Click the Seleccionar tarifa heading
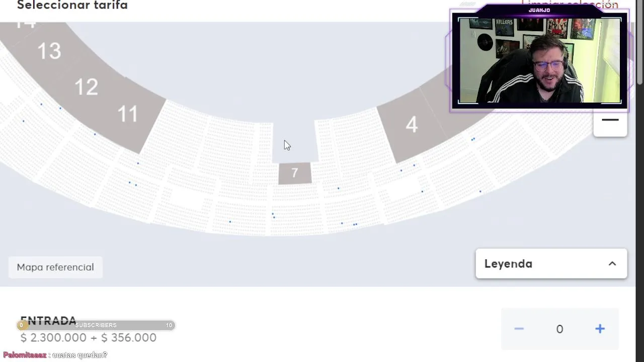Screen dimensions: 644x362 72,6
